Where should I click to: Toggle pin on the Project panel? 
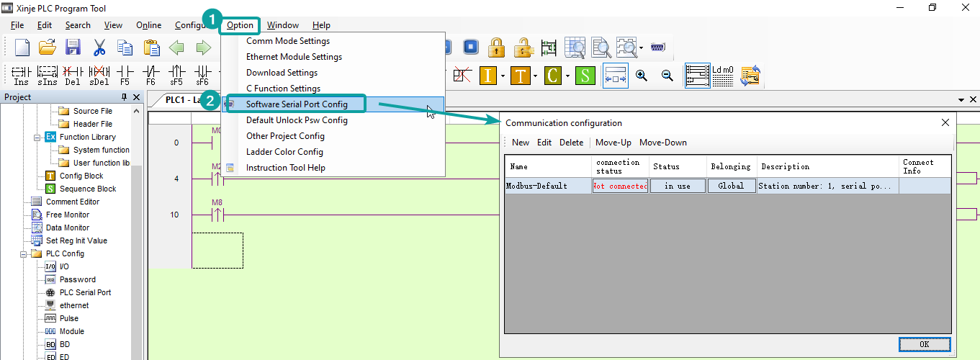click(125, 97)
